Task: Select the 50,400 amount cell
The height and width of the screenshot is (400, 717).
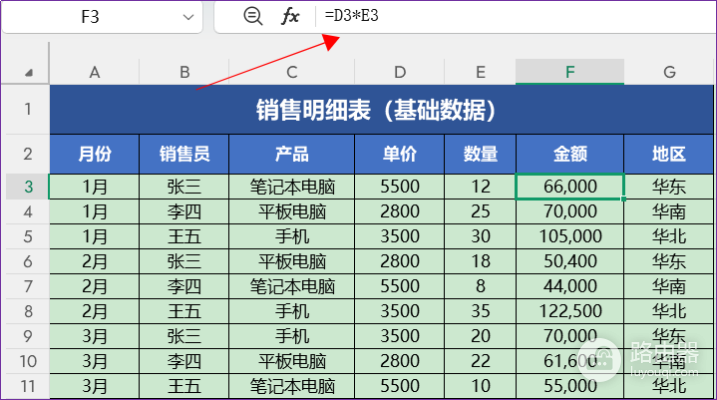Action: (x=570, y=261)
